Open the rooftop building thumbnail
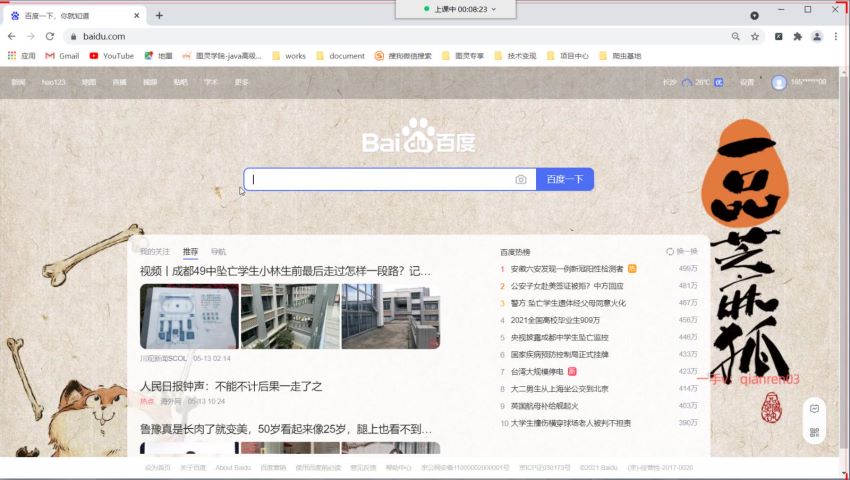 point(391,316)
